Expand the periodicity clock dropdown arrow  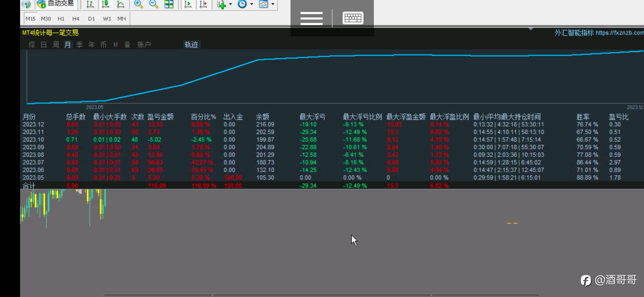coord(252,4)
